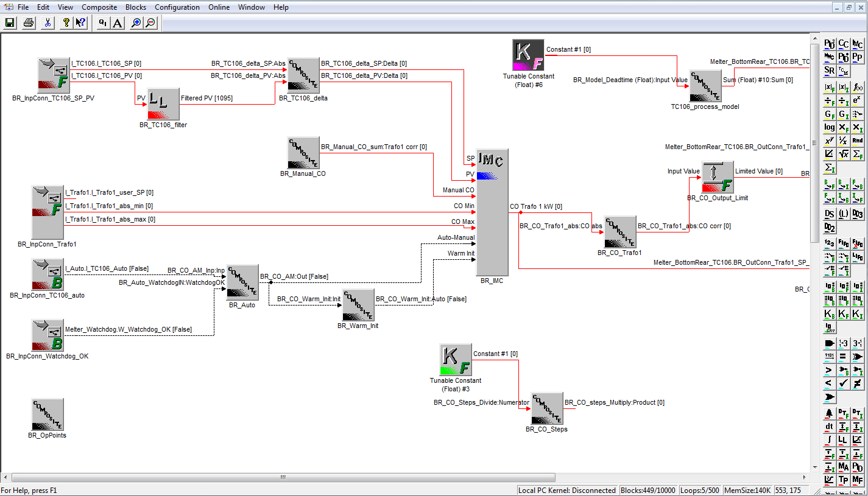Select the PID block from the palette
This screenshot has width=868, height=496.
[x=830, y=43]
